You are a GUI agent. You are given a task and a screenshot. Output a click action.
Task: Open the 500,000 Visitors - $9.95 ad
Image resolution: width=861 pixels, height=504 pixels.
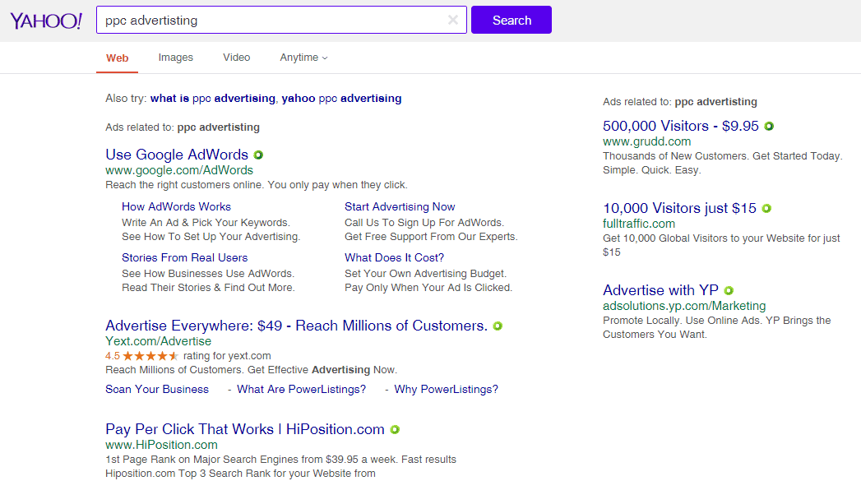[681, 127]
